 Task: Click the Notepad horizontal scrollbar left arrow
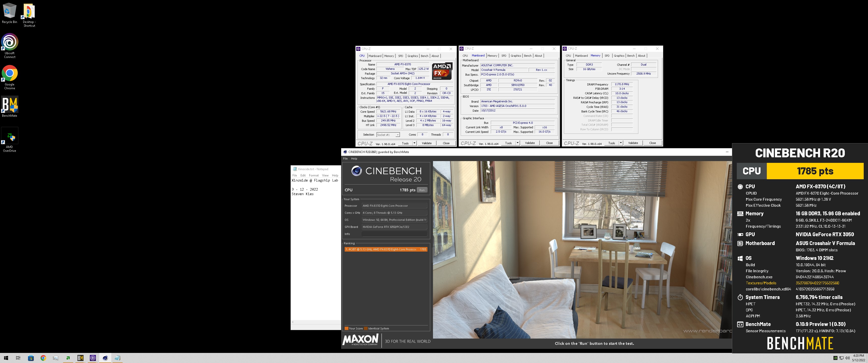pyautogui.click(x=293, y=322)
